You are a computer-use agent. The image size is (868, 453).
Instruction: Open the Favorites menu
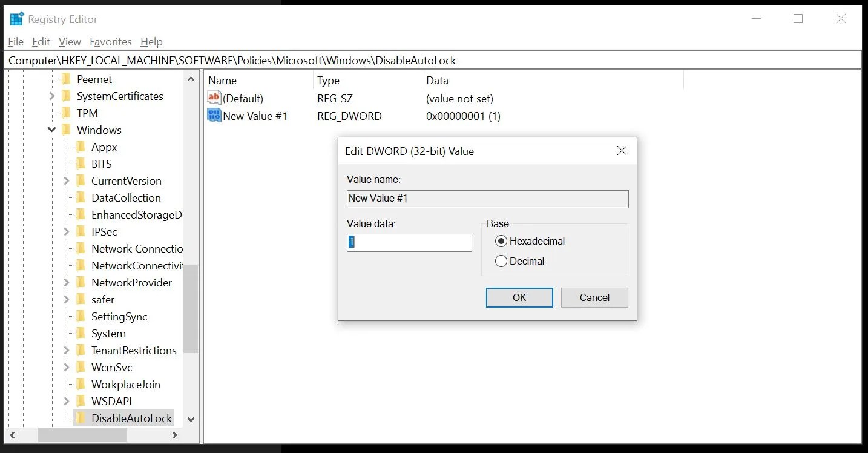[x=111, y=41]
